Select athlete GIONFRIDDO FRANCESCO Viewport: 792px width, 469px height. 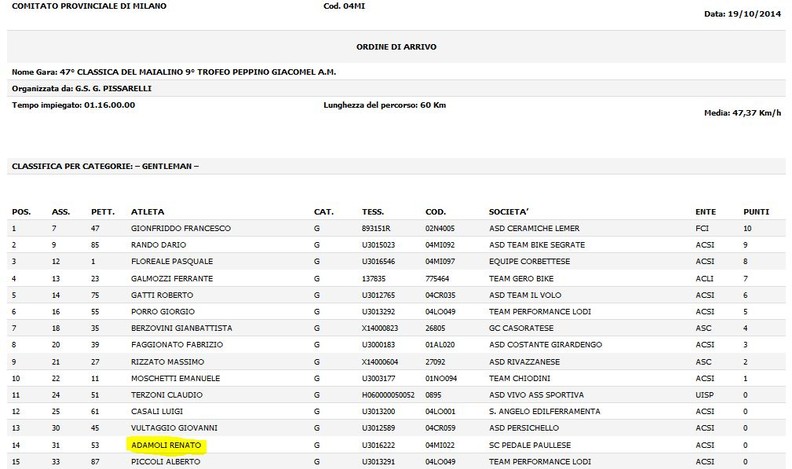click(181, 228)
